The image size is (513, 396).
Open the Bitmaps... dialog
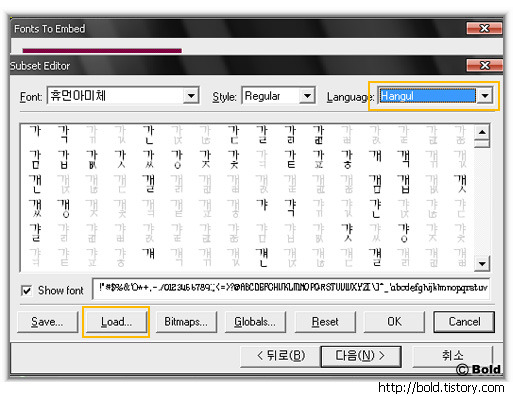tap(186, 322)
